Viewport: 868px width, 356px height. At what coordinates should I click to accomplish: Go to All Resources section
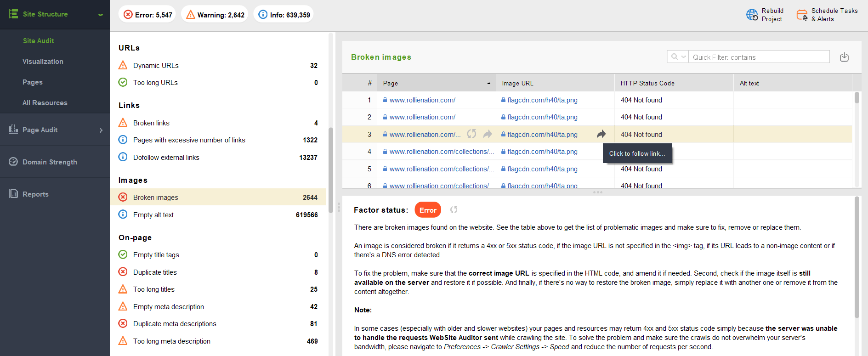click(x=45, y=103)
